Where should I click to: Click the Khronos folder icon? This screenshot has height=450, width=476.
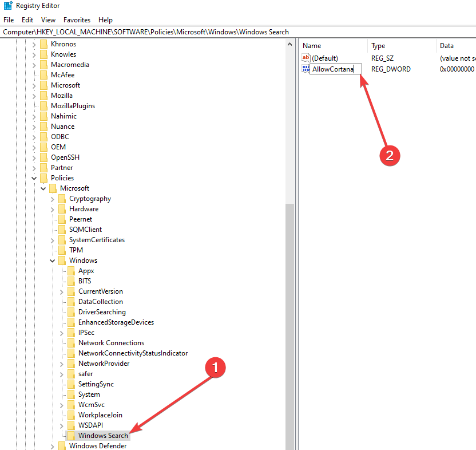pos(44,44)
